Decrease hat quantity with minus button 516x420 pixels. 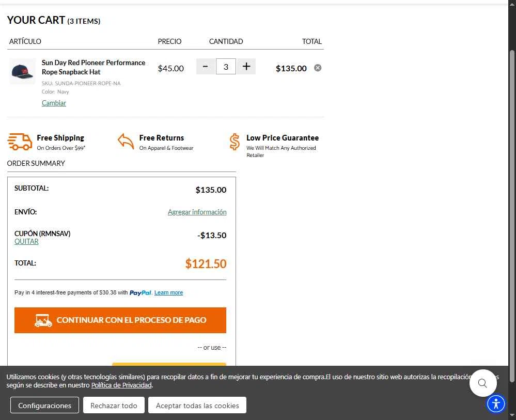click(x=206, y=67)
